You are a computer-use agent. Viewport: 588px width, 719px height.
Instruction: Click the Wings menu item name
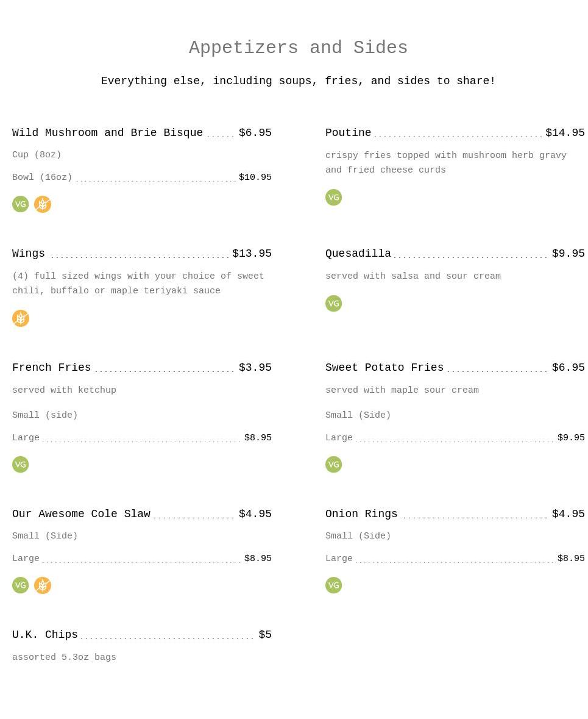click(x=29, y=254)
